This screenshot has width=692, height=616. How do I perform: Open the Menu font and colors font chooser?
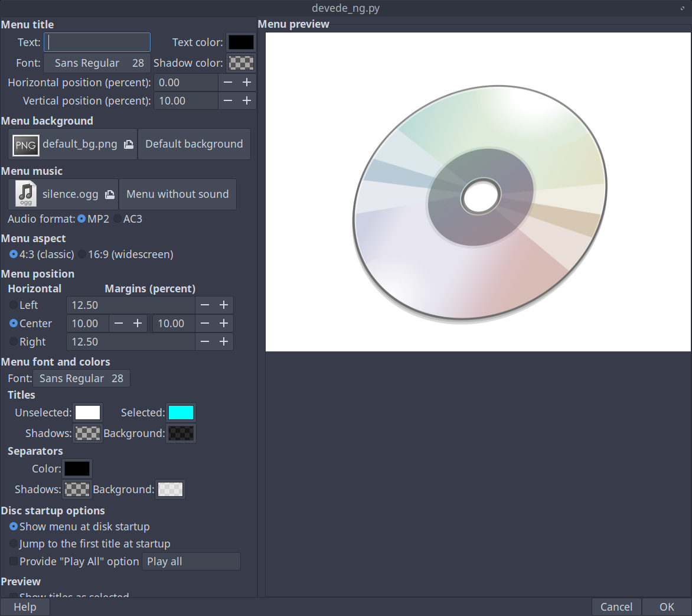pos(81,379)
